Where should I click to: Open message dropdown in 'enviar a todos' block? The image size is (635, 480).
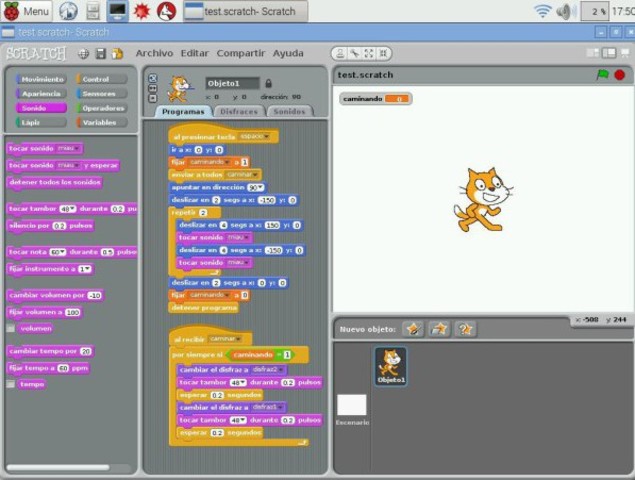[242, 175]
